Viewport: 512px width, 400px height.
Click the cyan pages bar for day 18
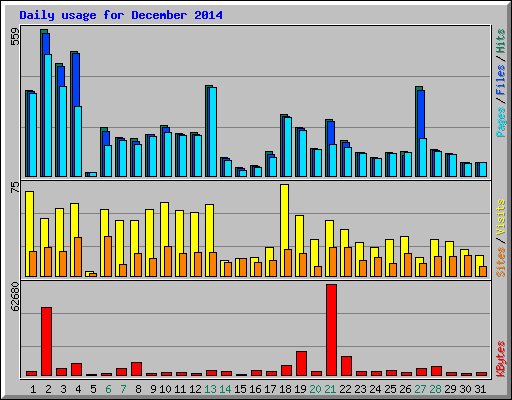point(288,147)
